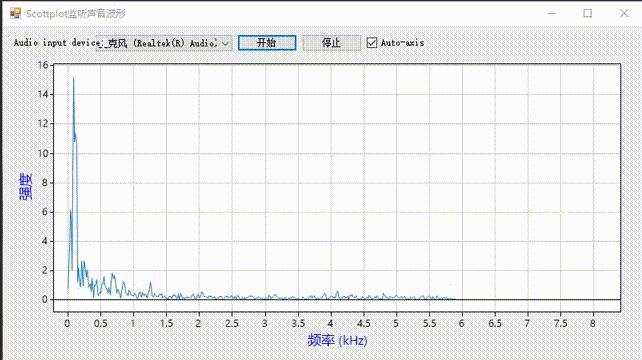Click the Auto-axis label text
Image resolution: width=642 pixels, height=360 pixels.
[x=402, y=43]
